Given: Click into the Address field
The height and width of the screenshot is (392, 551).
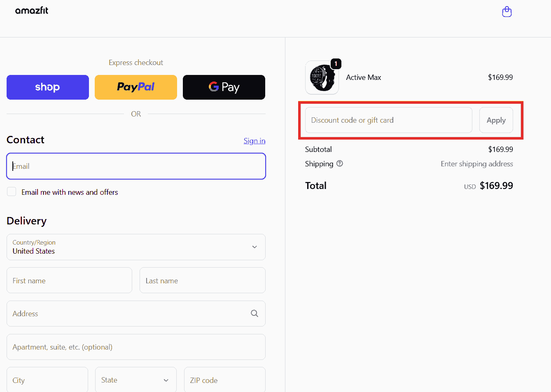Looking at the screenshot, I should coord(128,314).
